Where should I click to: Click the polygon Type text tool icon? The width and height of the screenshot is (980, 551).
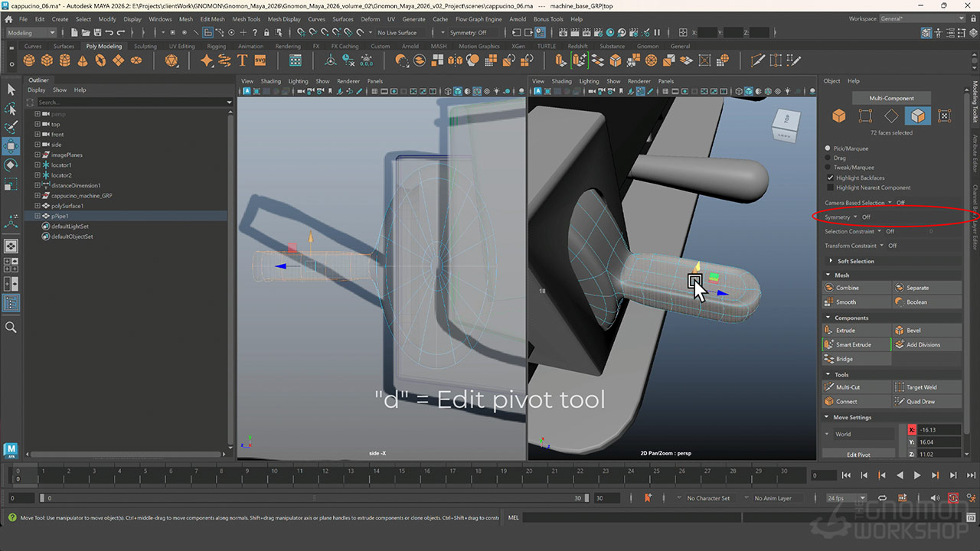(x=243, y=60)
